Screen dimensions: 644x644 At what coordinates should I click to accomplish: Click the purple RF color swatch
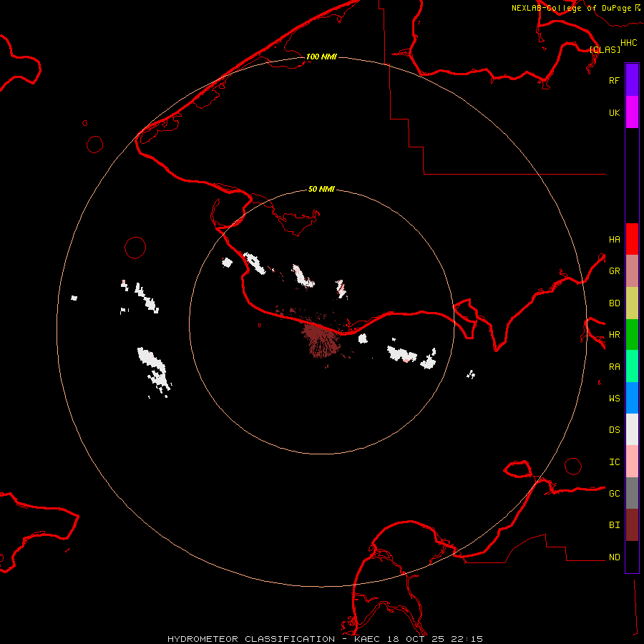632,80
